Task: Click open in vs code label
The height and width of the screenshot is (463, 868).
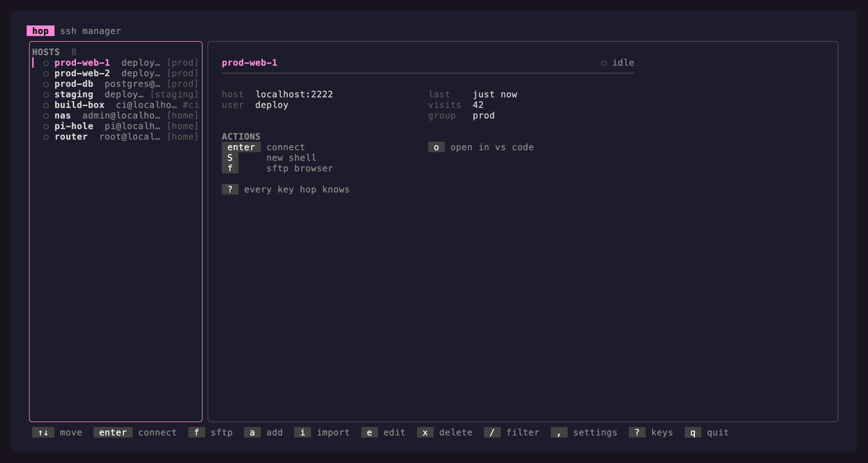Action: click(492, 147)
